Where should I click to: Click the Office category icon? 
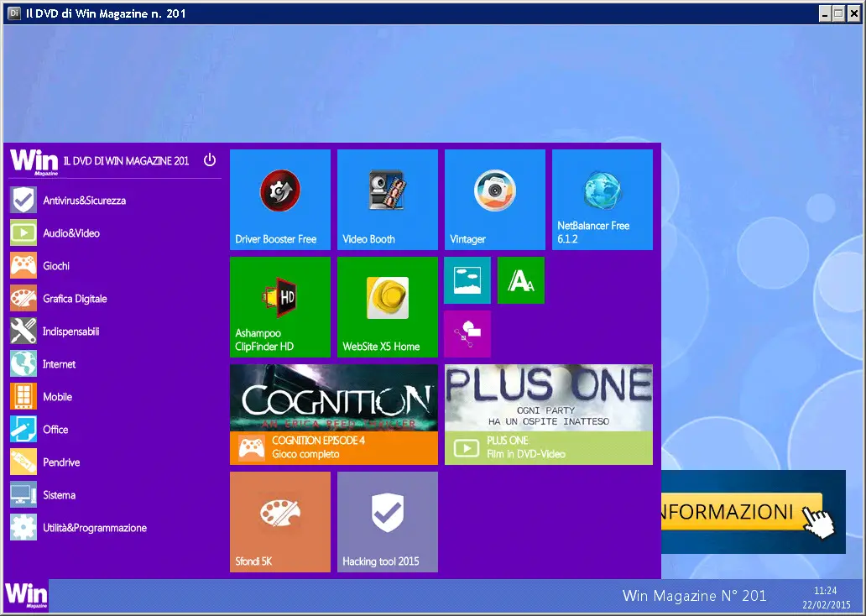pos(23,429)
